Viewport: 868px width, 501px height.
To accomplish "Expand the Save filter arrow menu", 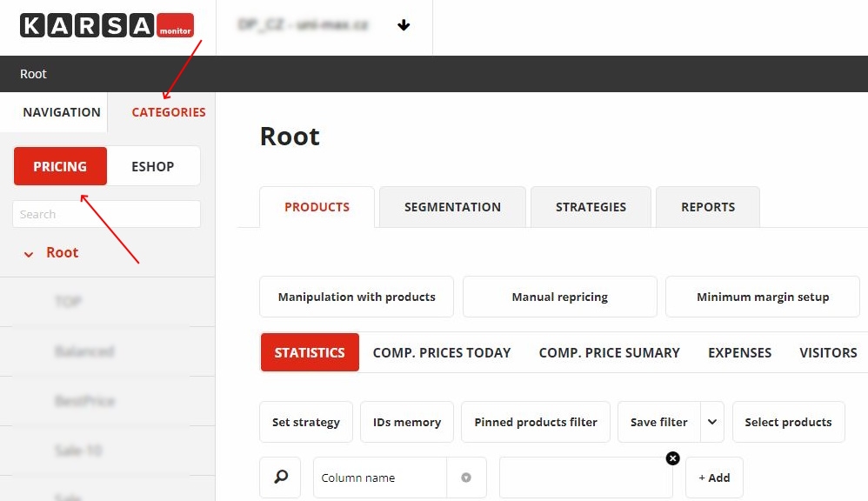I will pyautogui.click(x=711, y=422).
